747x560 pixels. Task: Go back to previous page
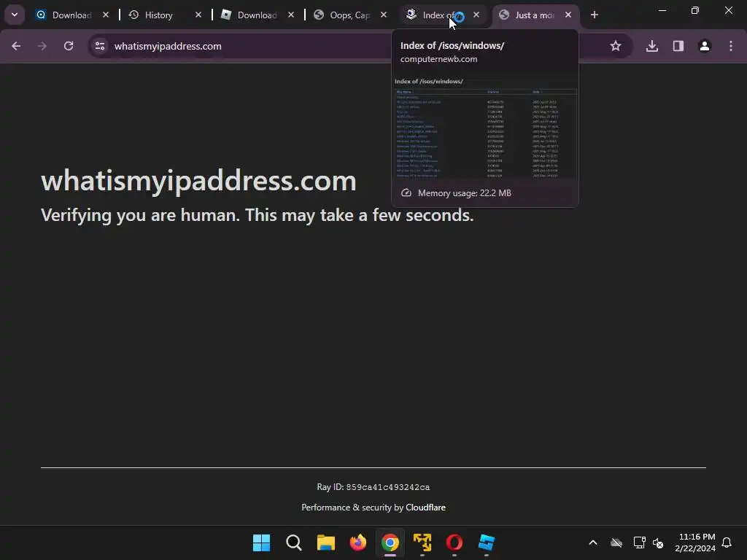click(16, 46)
